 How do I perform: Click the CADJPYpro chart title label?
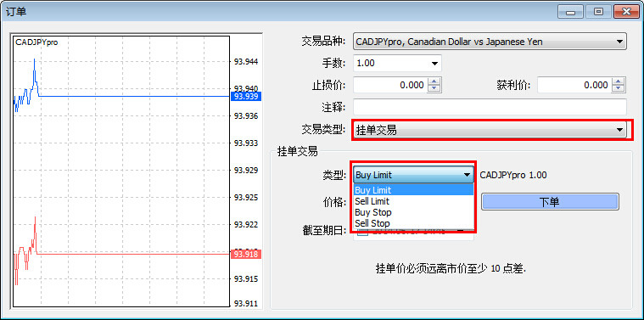[x=36, y=42]
